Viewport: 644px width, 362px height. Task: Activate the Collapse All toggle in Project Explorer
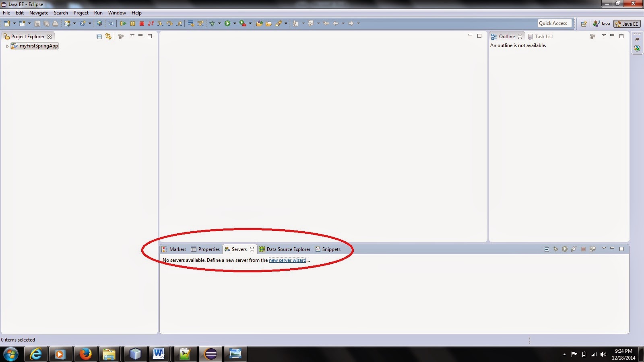pyautogui.click(x=99, y=36)
